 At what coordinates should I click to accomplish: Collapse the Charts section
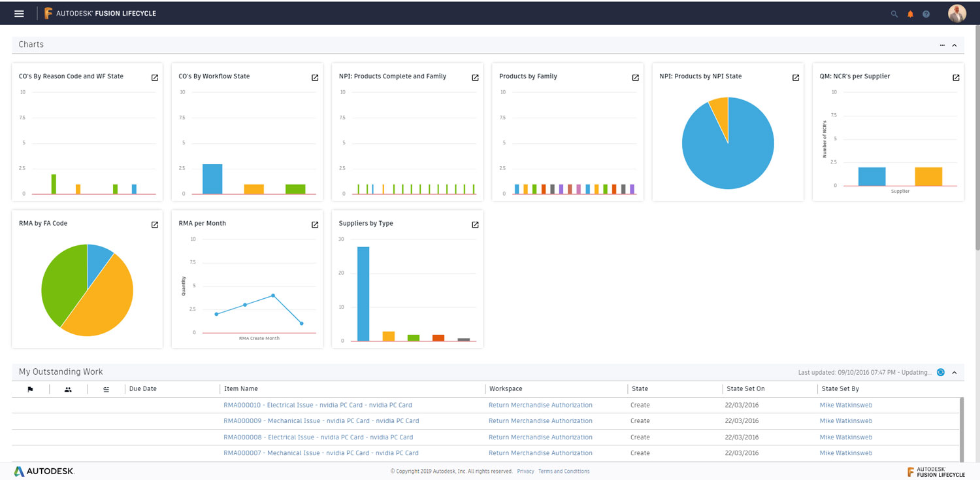955,45
